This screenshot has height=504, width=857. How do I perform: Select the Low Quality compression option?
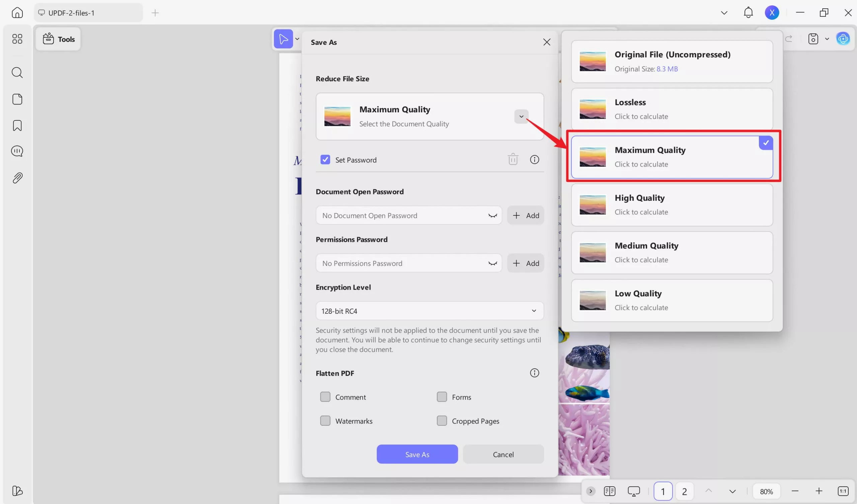(x=672, y=300)
